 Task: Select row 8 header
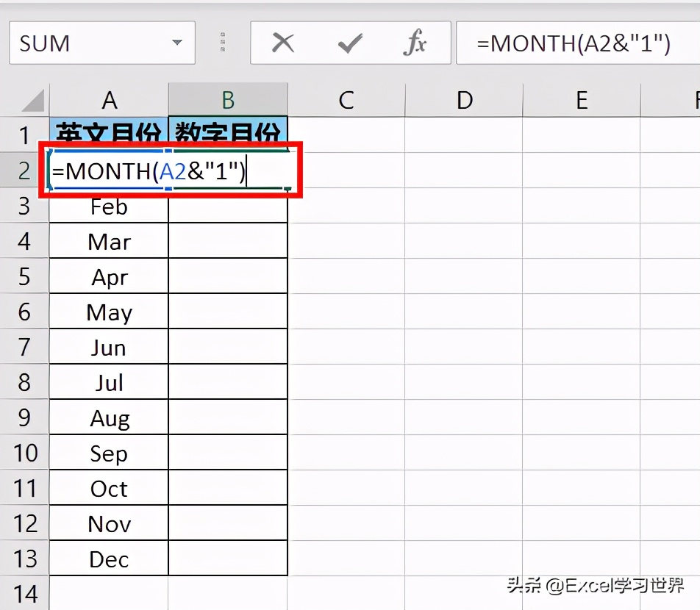tap(24, 381)
